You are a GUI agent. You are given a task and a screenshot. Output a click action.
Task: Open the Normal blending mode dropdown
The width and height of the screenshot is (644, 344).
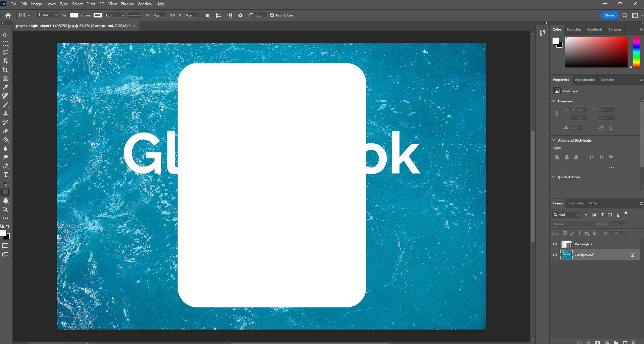pos(573,224)
